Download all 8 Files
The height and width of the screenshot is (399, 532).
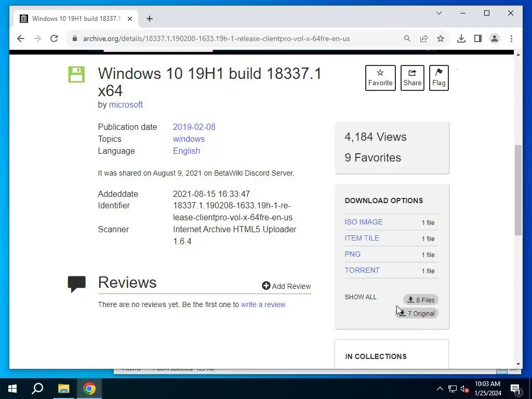[x=421, y=300]
